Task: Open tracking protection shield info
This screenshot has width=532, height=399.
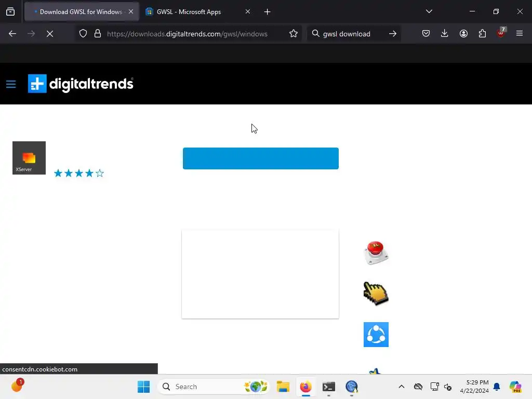Action: click(x=83, y=34)
